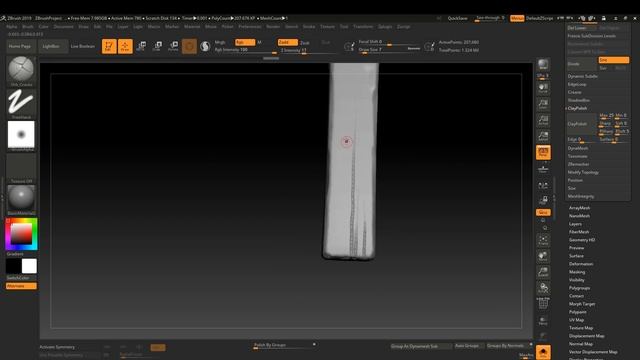Click the Frame mesh icon
This screenshot has width=640, height=360.
tap(543, 240)
